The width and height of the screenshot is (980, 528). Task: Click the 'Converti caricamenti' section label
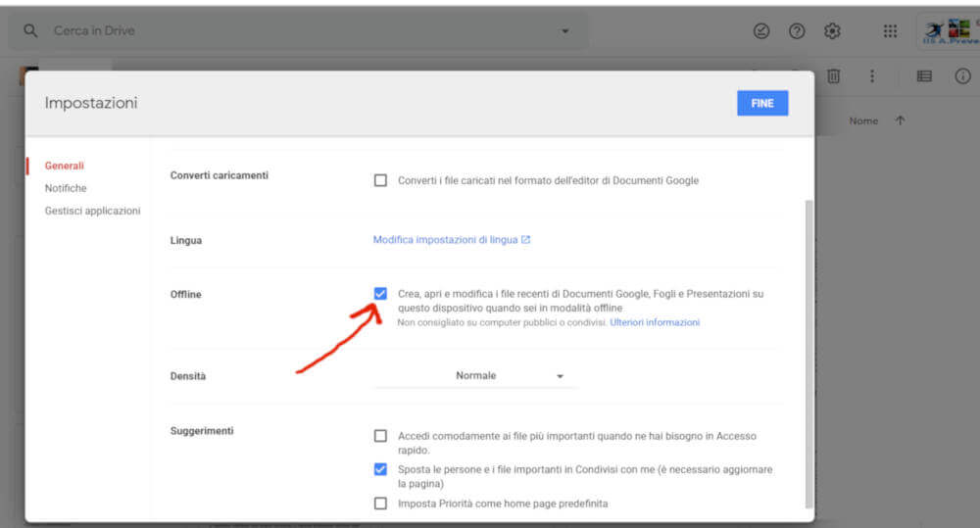[x=220, y=175]
